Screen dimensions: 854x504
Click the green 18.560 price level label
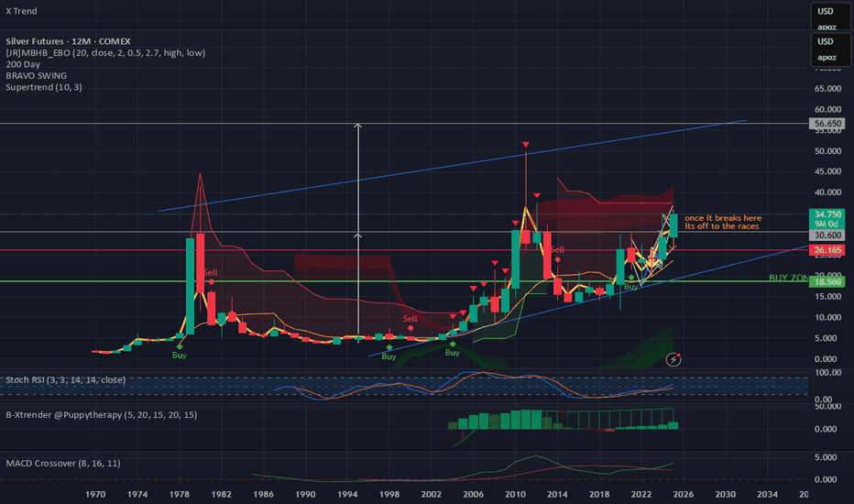coord(827,281)
